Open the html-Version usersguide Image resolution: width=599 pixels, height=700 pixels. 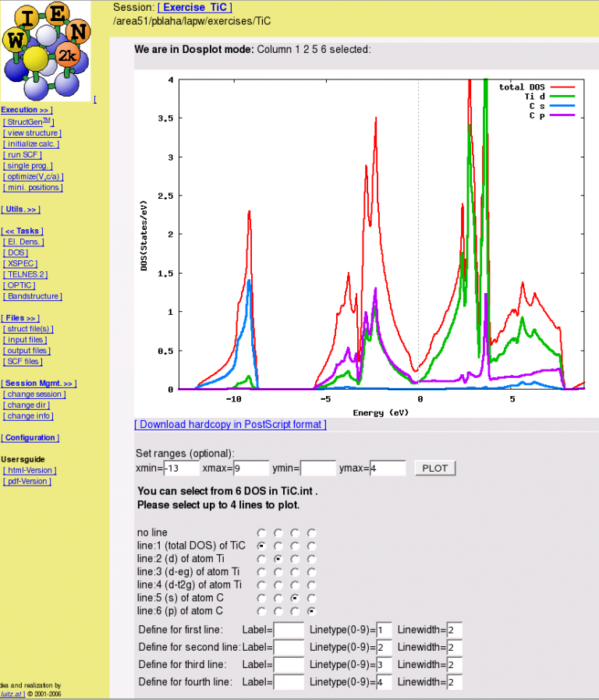30,470
